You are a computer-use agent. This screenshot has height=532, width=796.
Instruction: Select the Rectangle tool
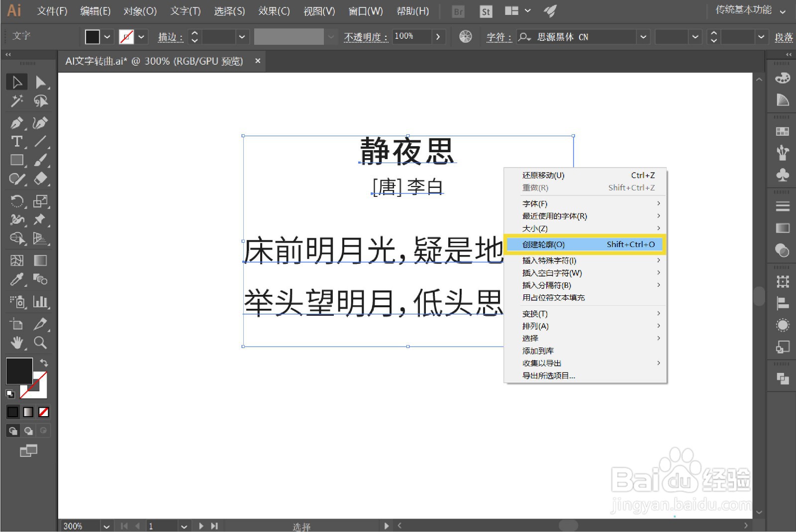16,160
